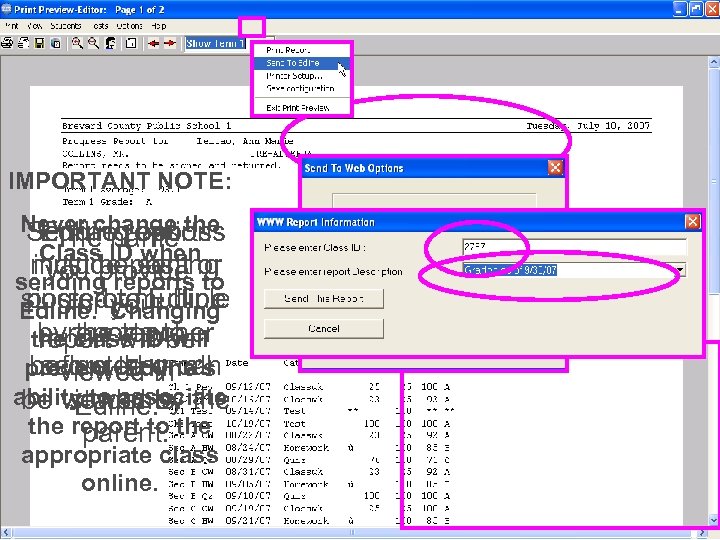The image size is (720, 540).
Task: Select Send To Edline menu entry
Action: click(302, 63)
